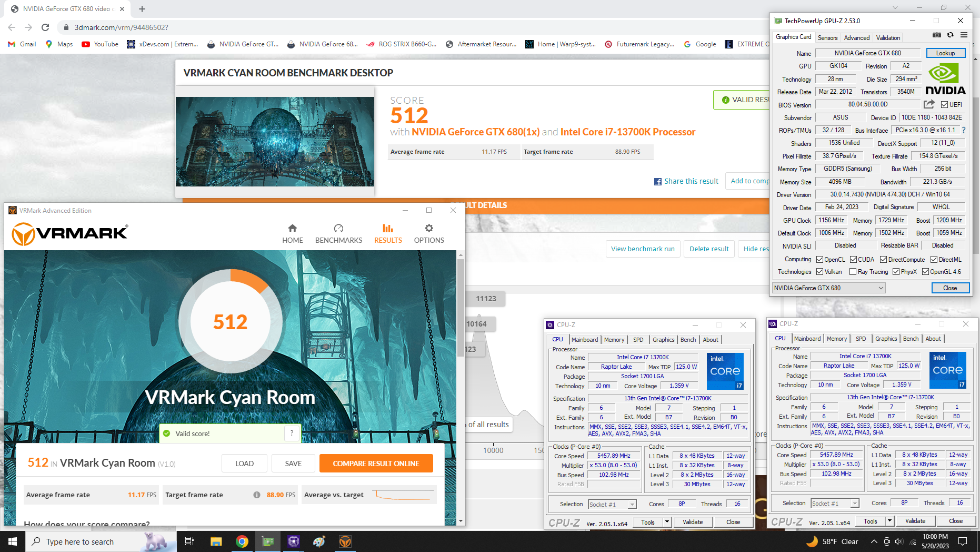Click volume icon in system tray

coord(898,541)
